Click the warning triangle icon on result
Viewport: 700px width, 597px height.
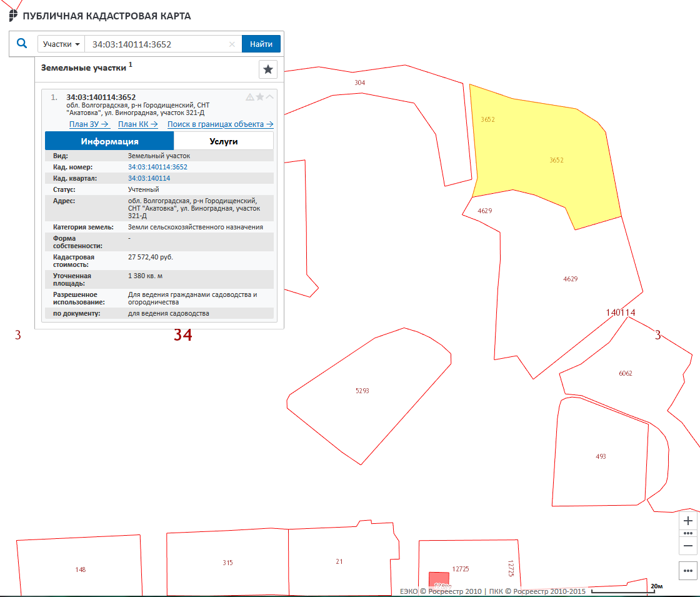tap(250, 97)
